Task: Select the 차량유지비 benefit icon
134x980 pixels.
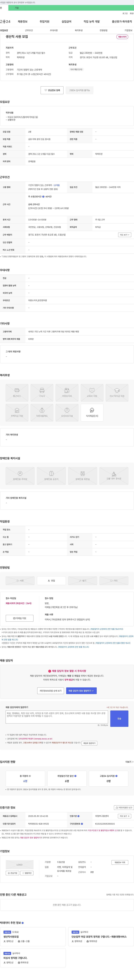Action: [67, 393]
